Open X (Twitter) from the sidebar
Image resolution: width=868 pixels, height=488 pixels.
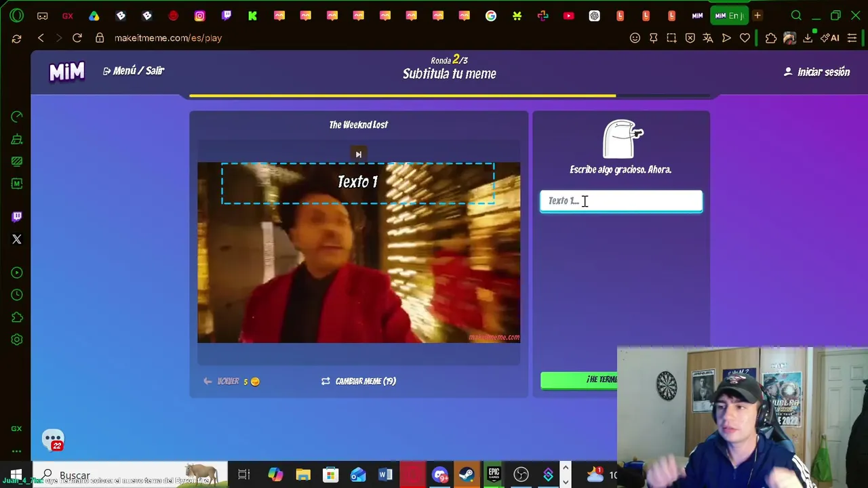coord(17,239)
